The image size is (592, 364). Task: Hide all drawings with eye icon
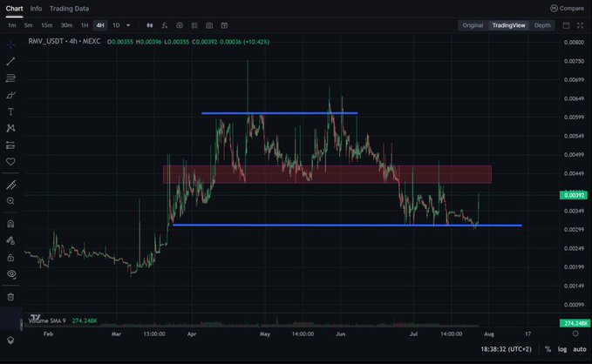pyautogui.click(x=11, y=274)
